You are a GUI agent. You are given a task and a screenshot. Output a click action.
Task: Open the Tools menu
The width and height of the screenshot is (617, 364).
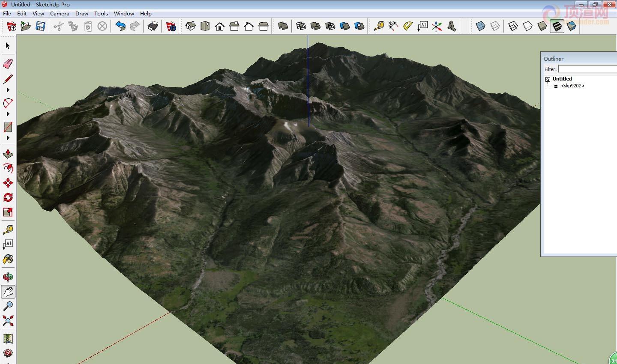[x=101, y=13]
